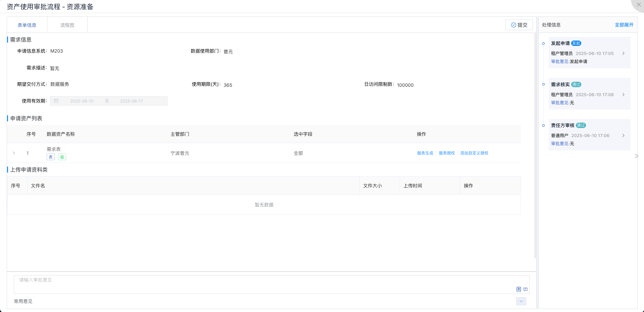Click the 服务授权 link
The height and width of the screenshot is (312, 644).
coord(447,153)
